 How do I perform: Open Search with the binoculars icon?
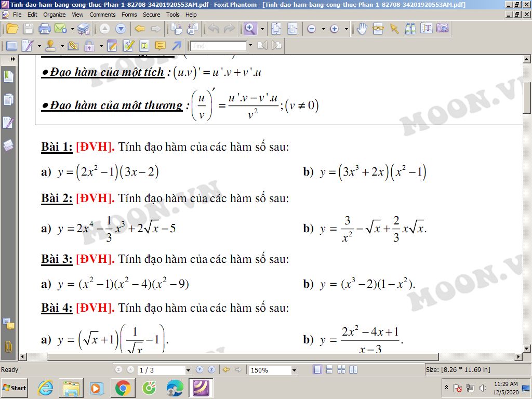click(x=410, y=29)
